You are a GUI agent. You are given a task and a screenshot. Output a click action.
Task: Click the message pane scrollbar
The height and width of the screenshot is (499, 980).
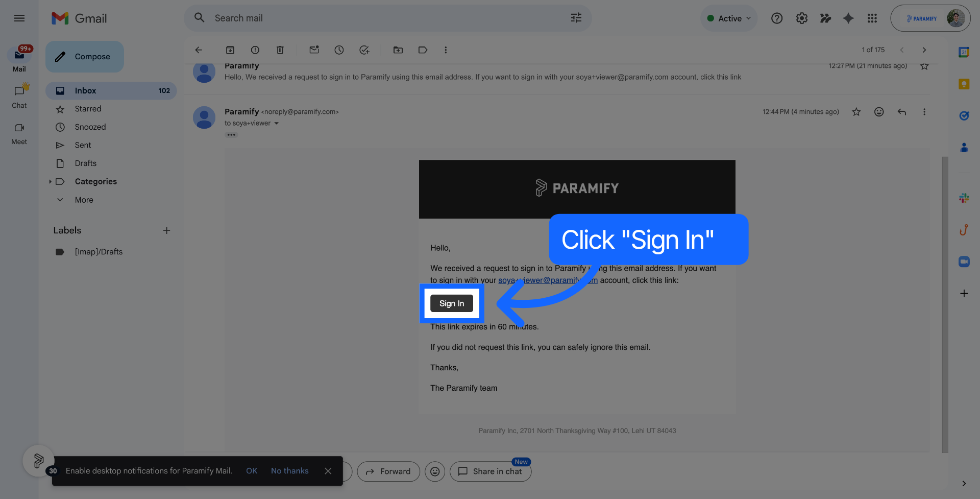point(945,304)
